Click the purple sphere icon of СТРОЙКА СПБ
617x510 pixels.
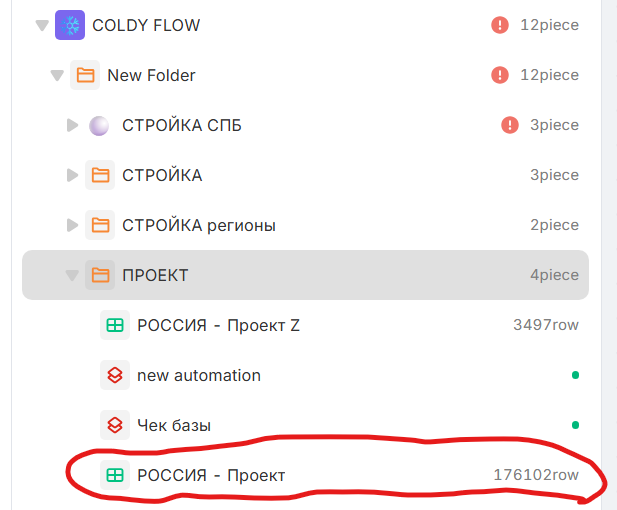(x=99, y=126)
